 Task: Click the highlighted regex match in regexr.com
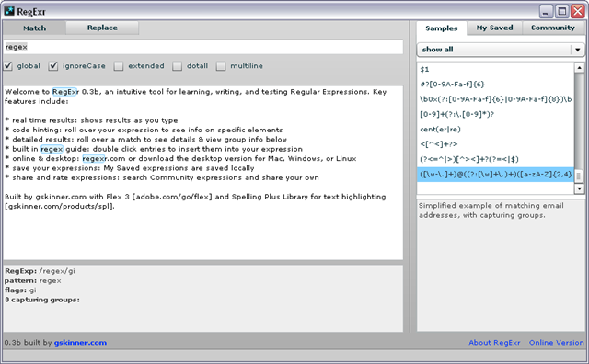pos(93,159)
